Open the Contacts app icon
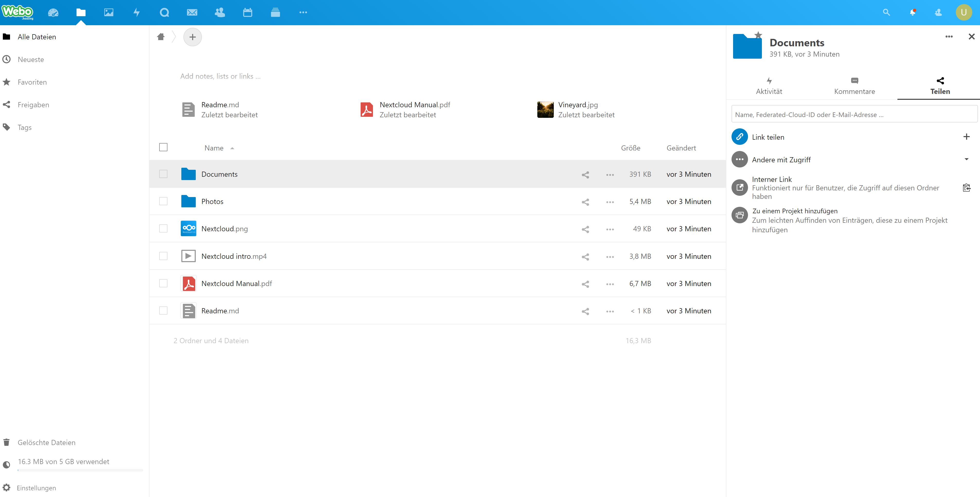 point(220,13)
